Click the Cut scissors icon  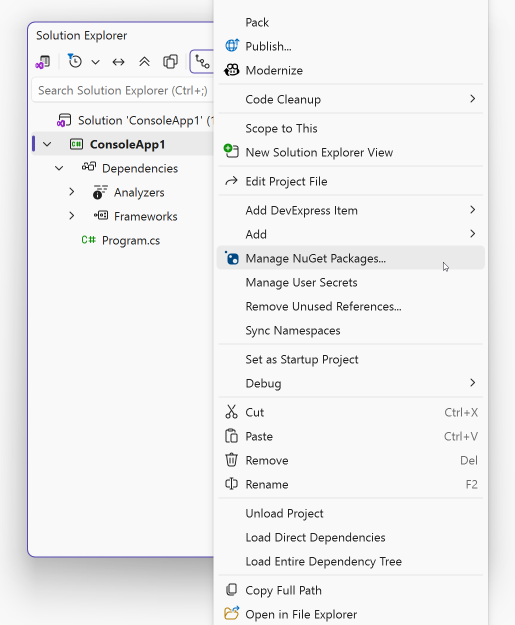pos(231,412)
